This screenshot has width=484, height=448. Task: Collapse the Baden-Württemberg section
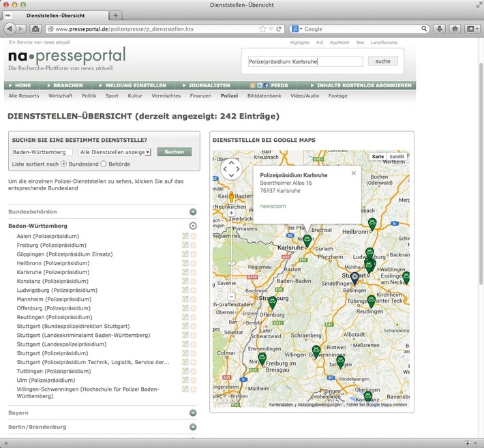point(193,226)
